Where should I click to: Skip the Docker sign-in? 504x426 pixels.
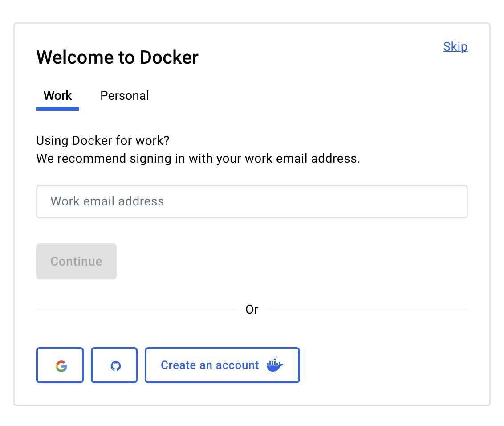point(455,47)
